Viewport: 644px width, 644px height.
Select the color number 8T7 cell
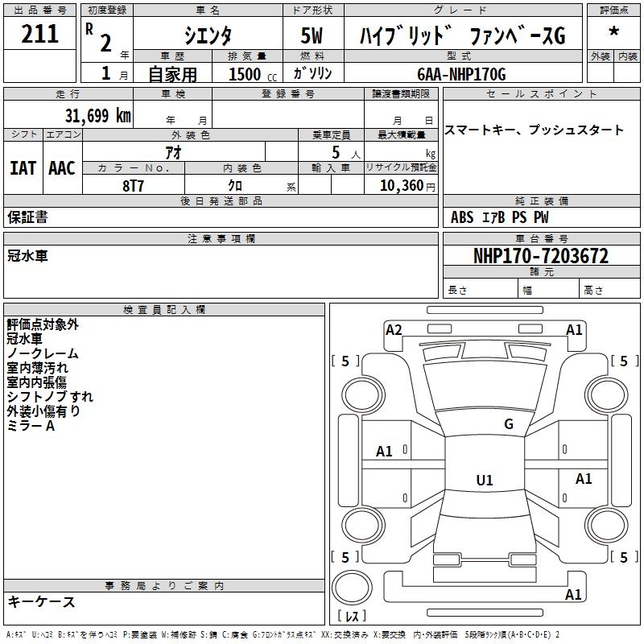coord(134,185)
